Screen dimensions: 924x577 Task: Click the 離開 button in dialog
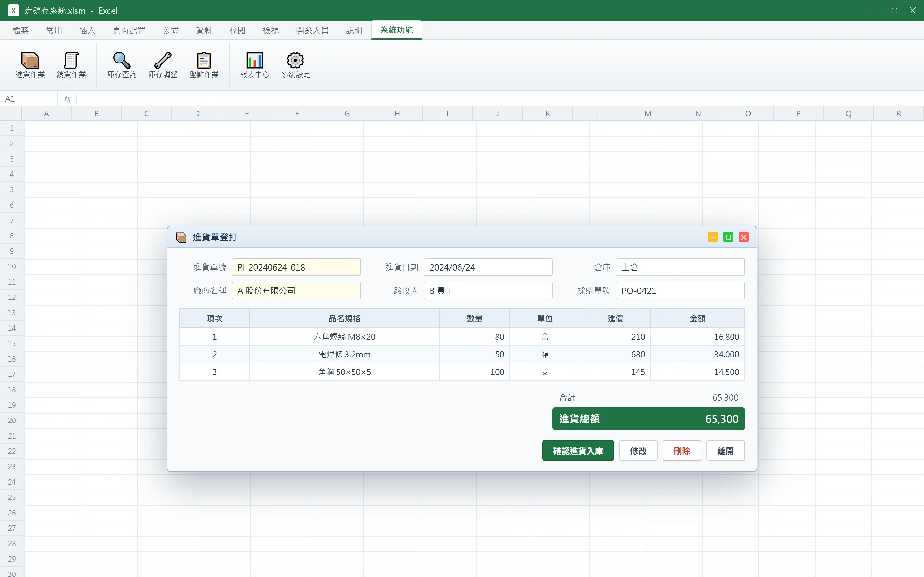(x=725, y=451)
